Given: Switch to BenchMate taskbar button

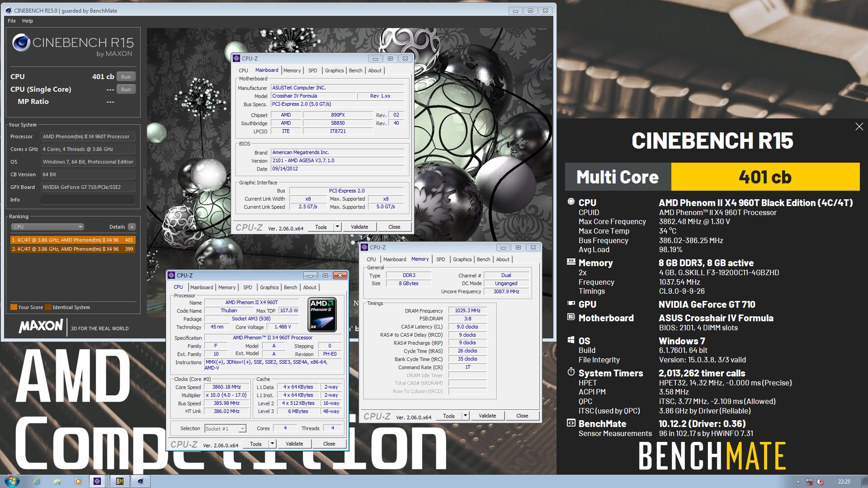Looking at the screenshot, I should tap(119, 481).
